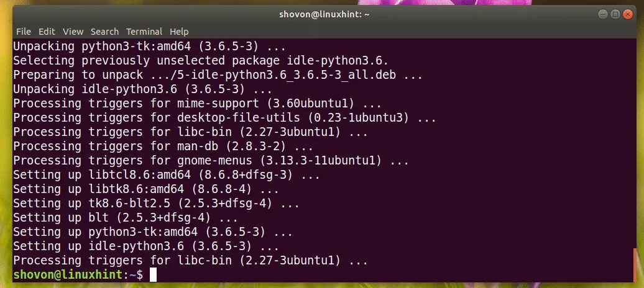
Task: Click the 'Setting up idle-python3.6' line
Action: [x=146, y=246]
